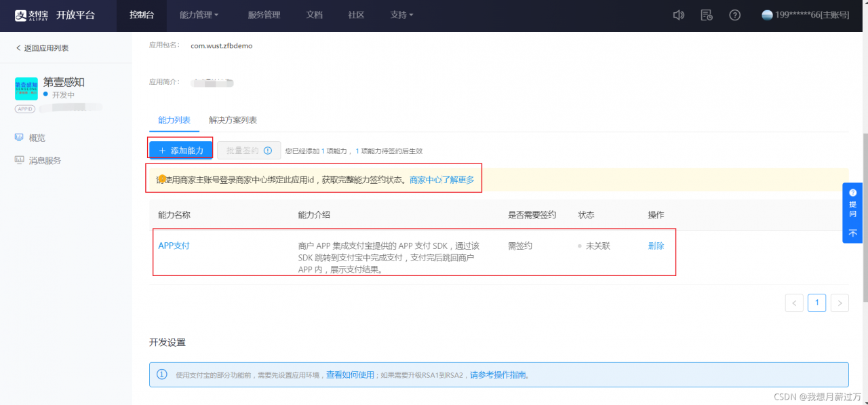Click the account avatar icon
The height and width of the screenshot is (405, 868).
[768, 15]
